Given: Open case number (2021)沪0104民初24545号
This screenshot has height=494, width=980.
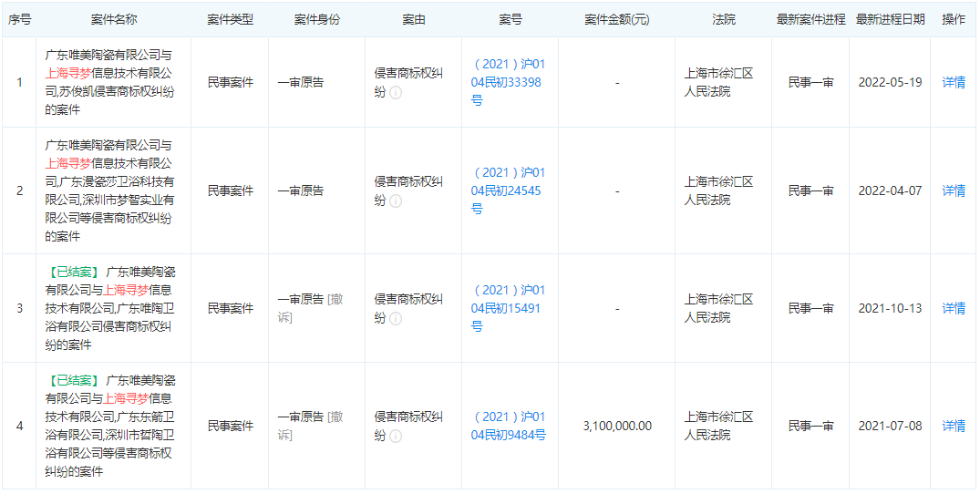Looking at the screenshot, I should 508,190.
